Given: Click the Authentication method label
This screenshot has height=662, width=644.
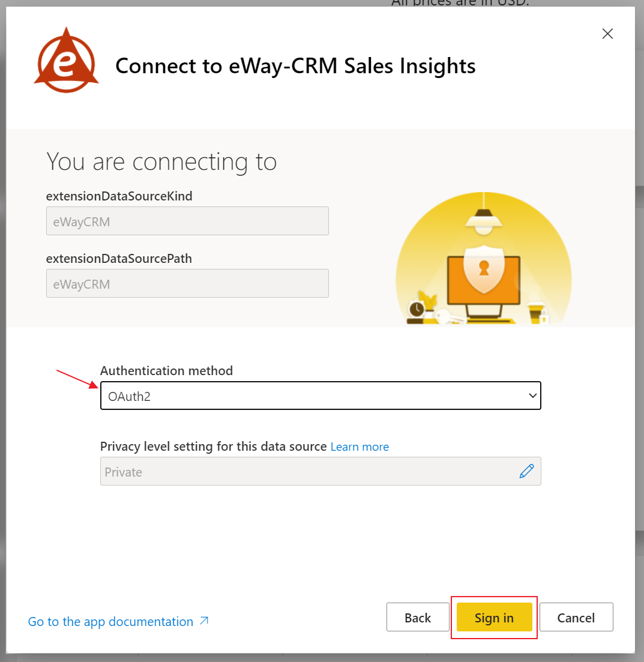Looking at the screenshot, I should (166, 371).
